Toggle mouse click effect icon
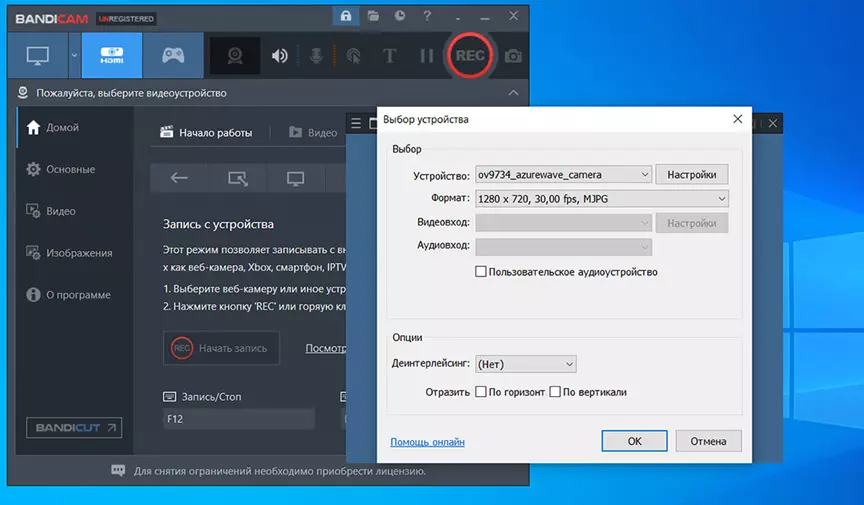The image size is (864, 505). [x=354, y=56]
